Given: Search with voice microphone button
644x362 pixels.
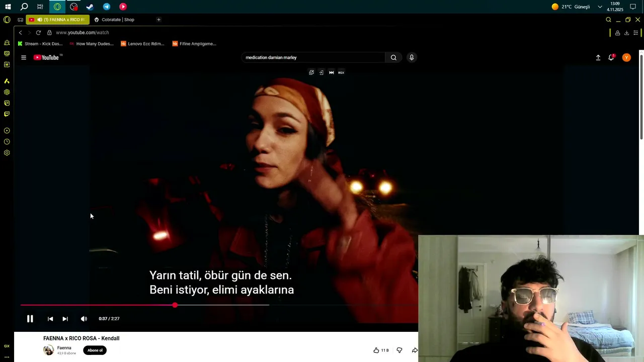Looking at the screenshot, I should coord(412,57).
